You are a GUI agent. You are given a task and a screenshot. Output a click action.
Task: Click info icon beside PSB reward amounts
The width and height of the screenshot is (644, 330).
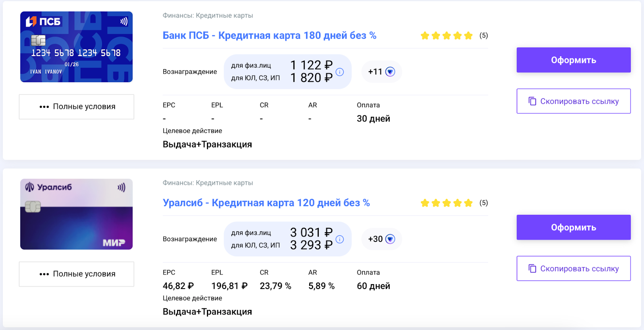pos(340,72)
